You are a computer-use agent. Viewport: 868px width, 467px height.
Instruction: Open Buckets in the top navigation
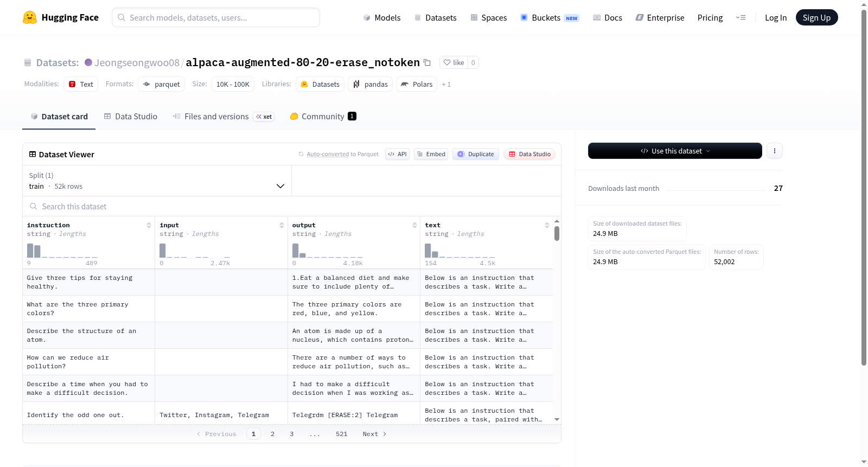click(550, 17)
